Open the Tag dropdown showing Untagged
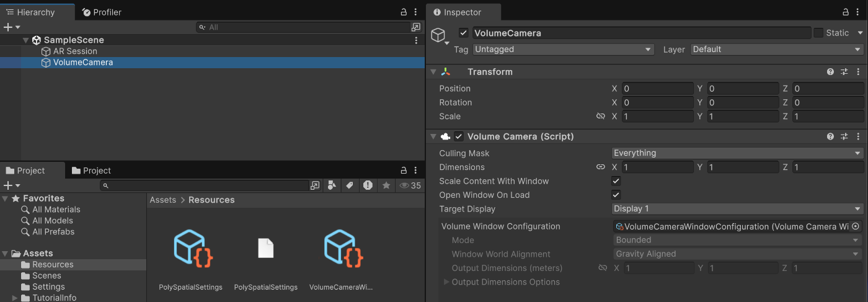 [x=564, y=50]
